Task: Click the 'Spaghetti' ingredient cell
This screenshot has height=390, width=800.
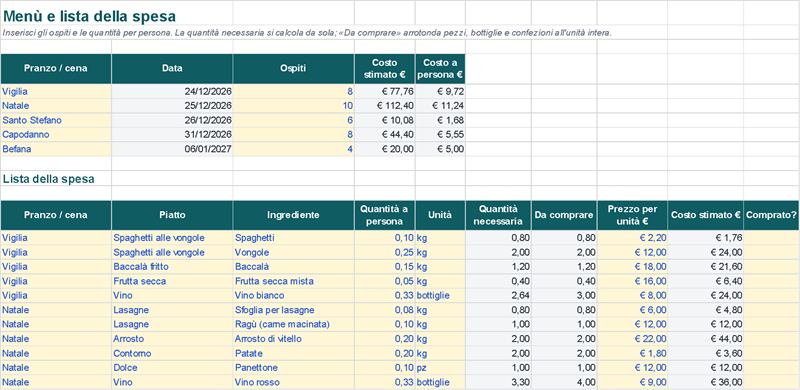Action: 293,238
